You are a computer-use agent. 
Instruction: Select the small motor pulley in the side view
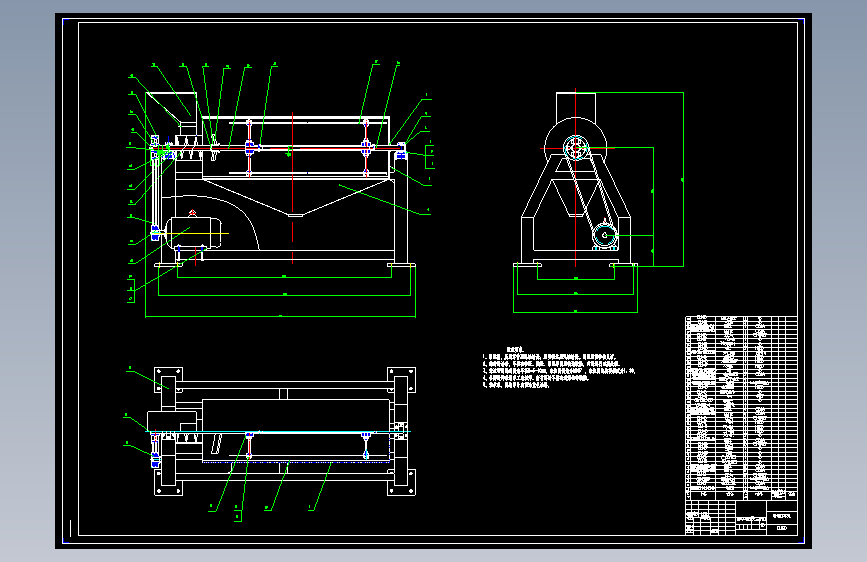[604, 236]
